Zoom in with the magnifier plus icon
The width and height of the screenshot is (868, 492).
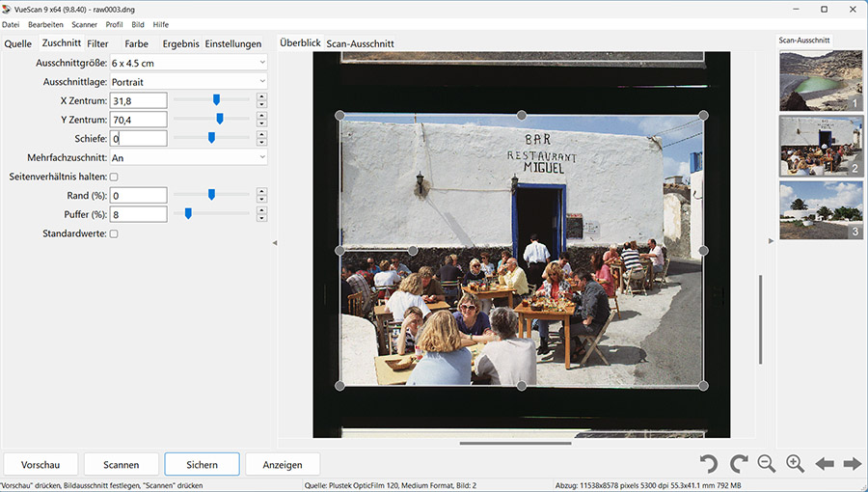pos(796,463)
